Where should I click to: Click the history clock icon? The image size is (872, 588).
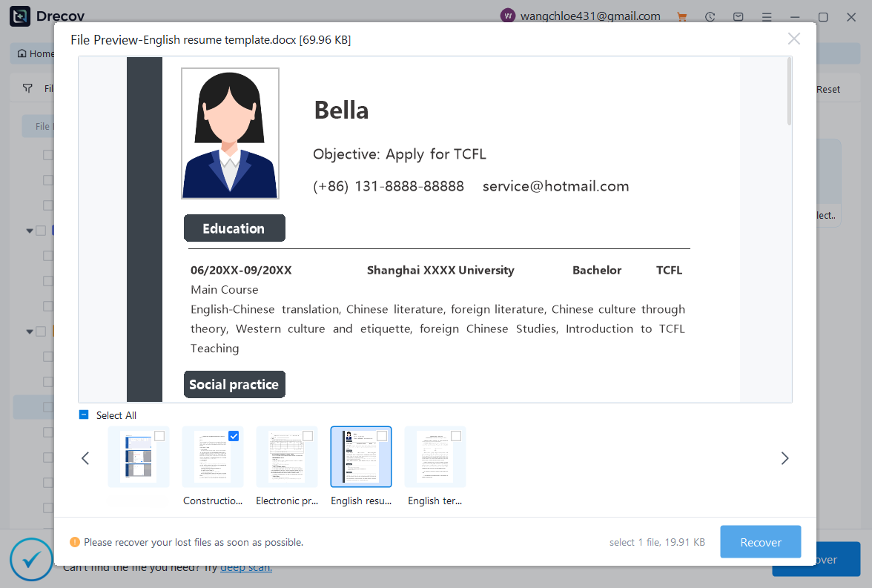710,16
